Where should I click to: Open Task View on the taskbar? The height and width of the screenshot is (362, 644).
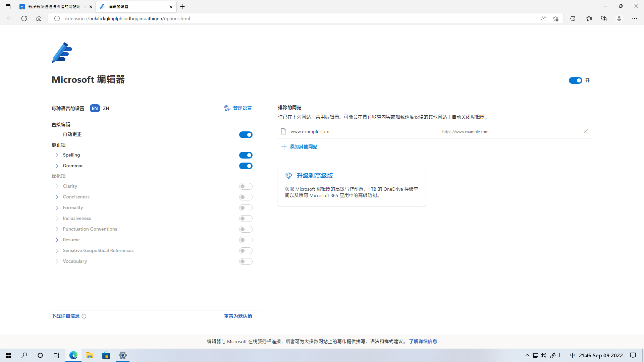56,355
